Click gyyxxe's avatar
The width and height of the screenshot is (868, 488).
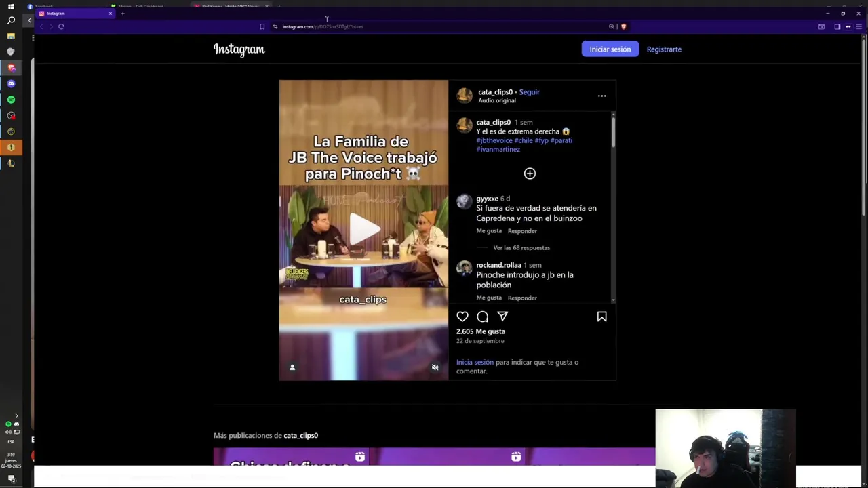464,201
